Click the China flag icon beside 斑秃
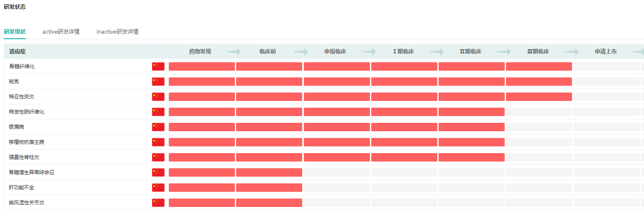Screen dimensions: 644x212 point(158,82)
